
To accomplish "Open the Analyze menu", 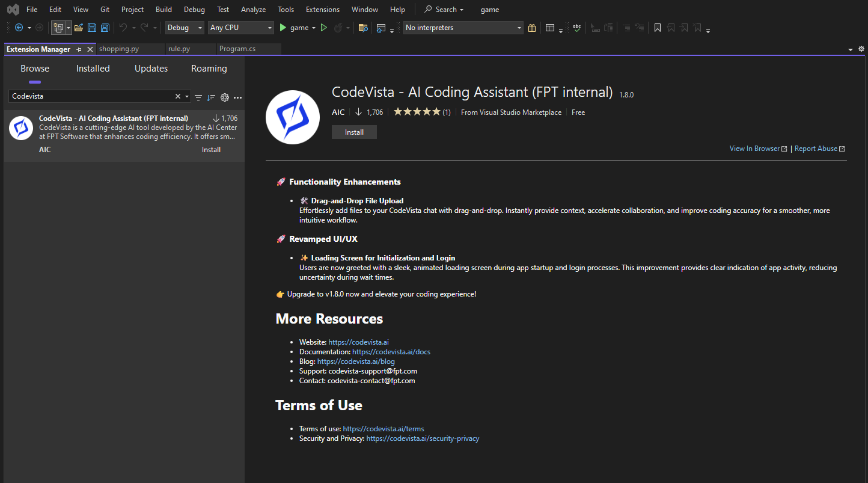I will click(x=253, y=10).
